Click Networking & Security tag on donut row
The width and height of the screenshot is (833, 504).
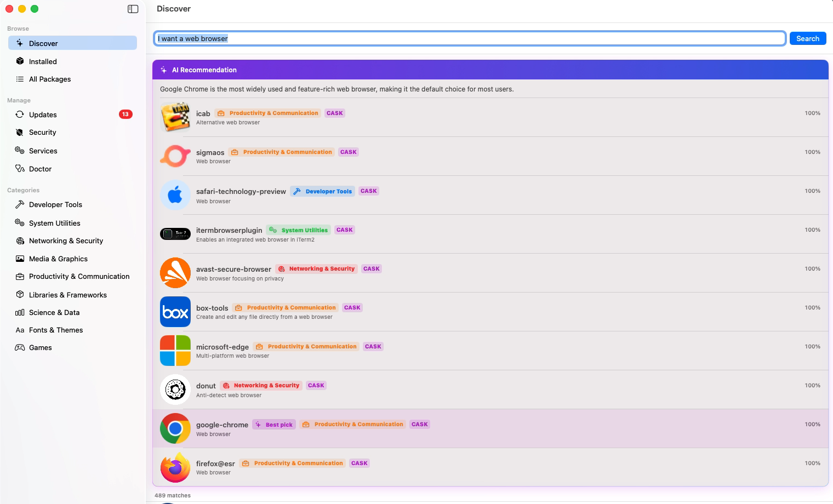tap(261, 386)
